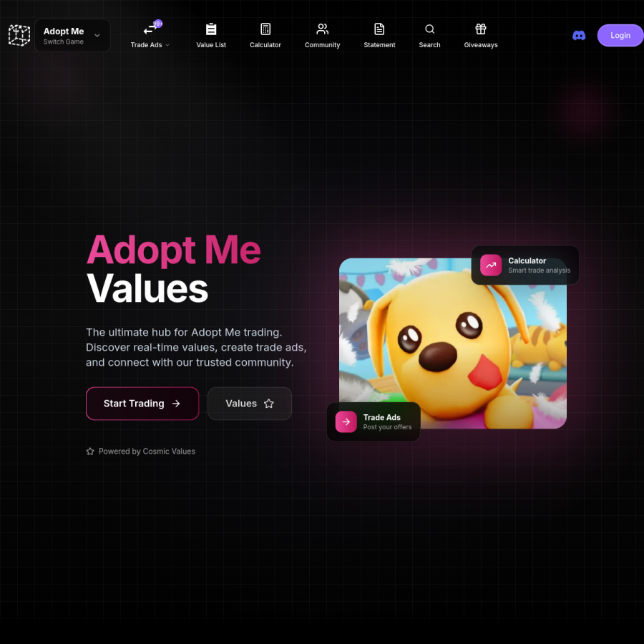Click the Calculator icon in navbar
644x644 pixels.
pyautogui.click(x=265, y=29)
